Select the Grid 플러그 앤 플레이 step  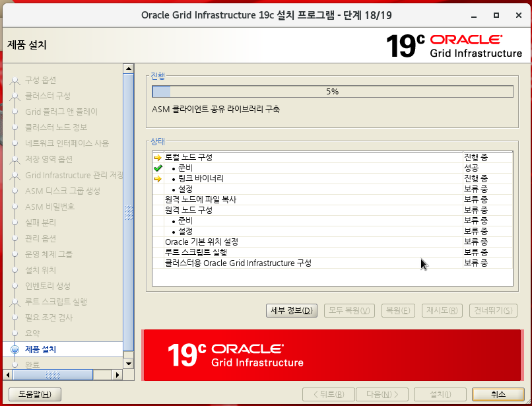pyautogui.click(x=61, y=112)
